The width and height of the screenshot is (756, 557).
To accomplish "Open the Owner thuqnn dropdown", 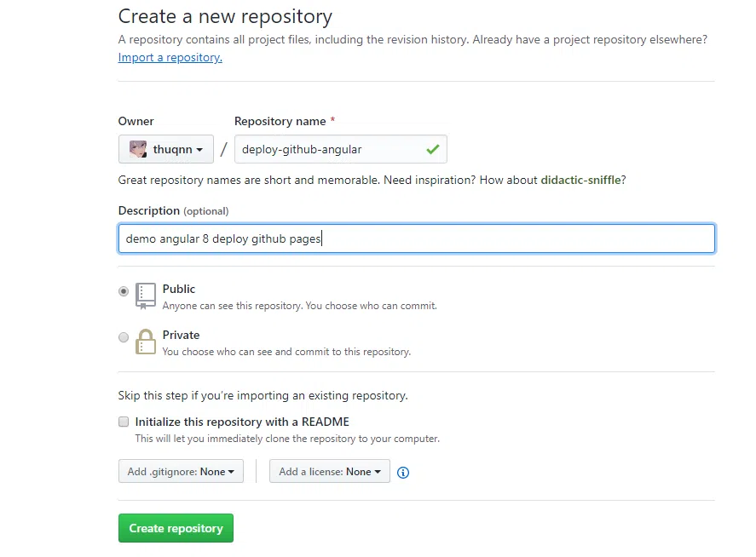I will tap(166, 149).
